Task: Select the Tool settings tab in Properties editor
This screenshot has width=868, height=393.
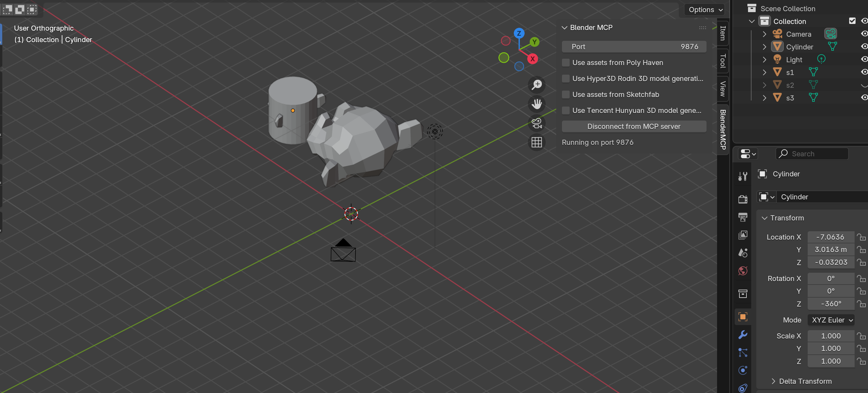Action: point(743,175)
